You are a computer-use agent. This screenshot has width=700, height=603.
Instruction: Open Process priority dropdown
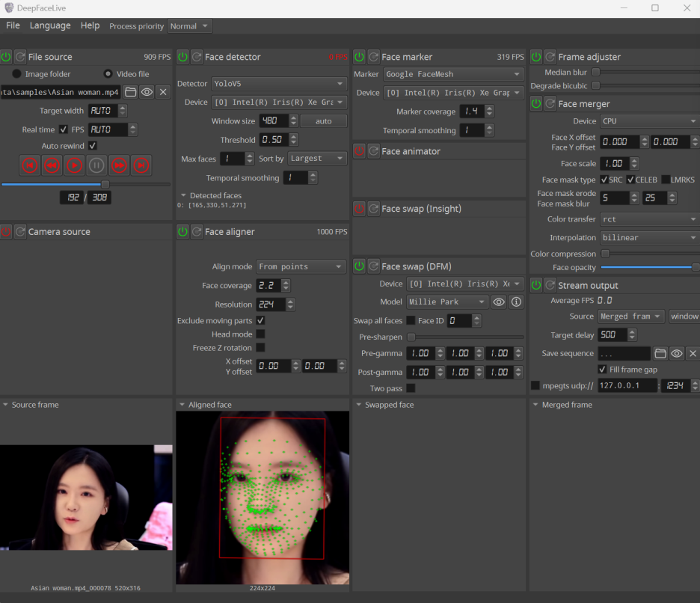click(x=190, y=26)
